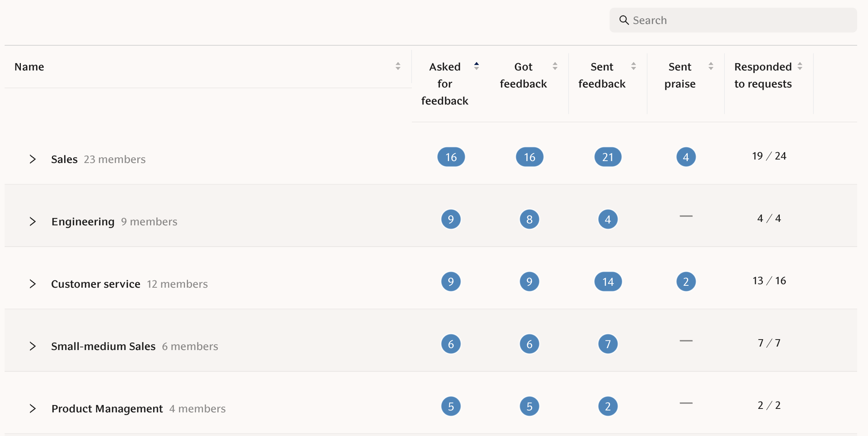This screenshot has width=868, height=436.
Task: Open Sales sent praise badge 4
Action: point(686,157)
